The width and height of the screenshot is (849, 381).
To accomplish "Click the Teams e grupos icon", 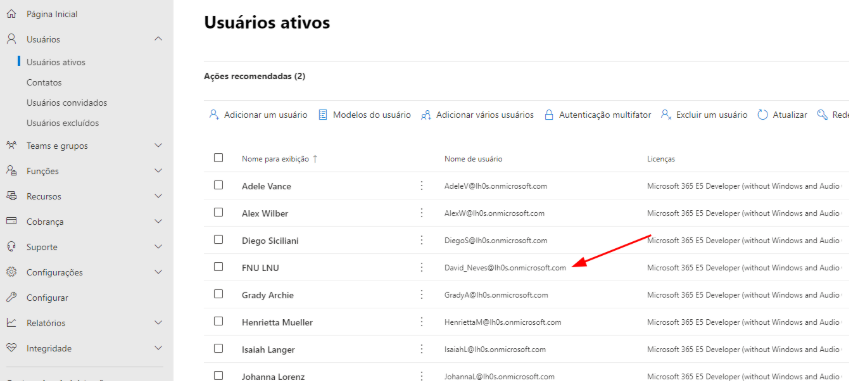I will (11, 146).
